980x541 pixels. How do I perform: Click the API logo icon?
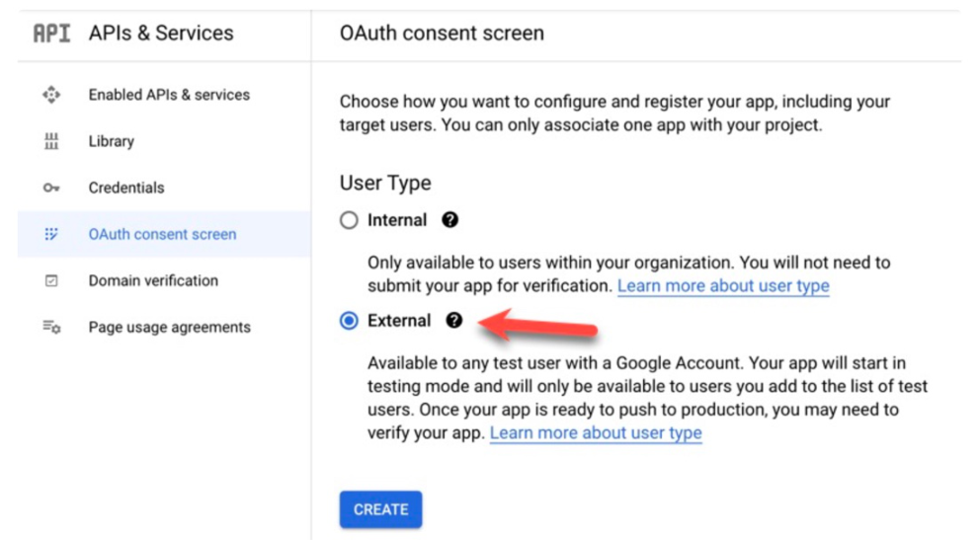[x=52, y=34]
